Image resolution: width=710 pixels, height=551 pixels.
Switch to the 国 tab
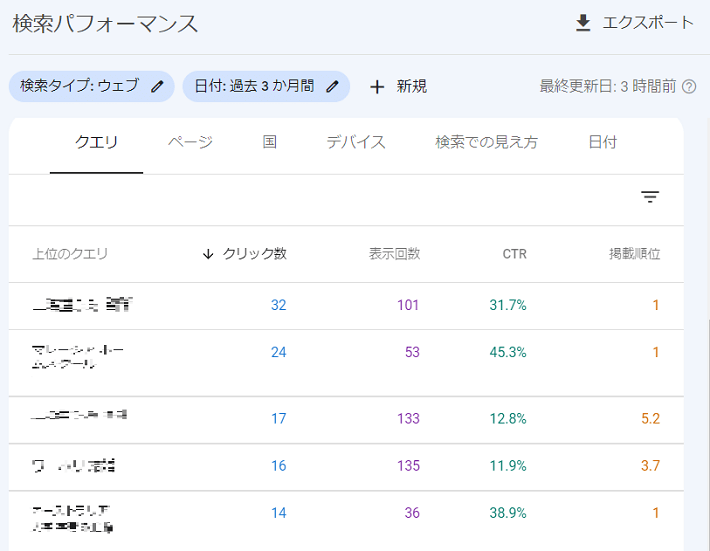point(269,142)
